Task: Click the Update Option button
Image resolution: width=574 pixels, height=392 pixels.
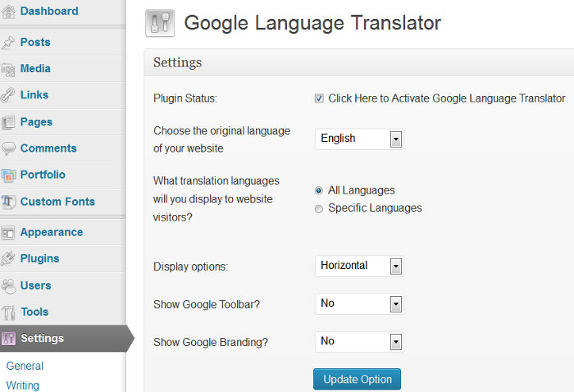Action: pos(358,379)
